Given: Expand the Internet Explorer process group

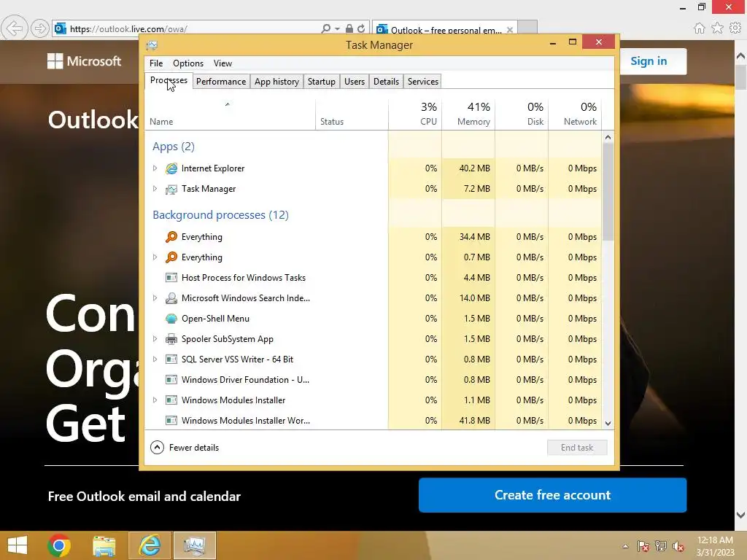Looking at the screenshot, I should (155, 168).
